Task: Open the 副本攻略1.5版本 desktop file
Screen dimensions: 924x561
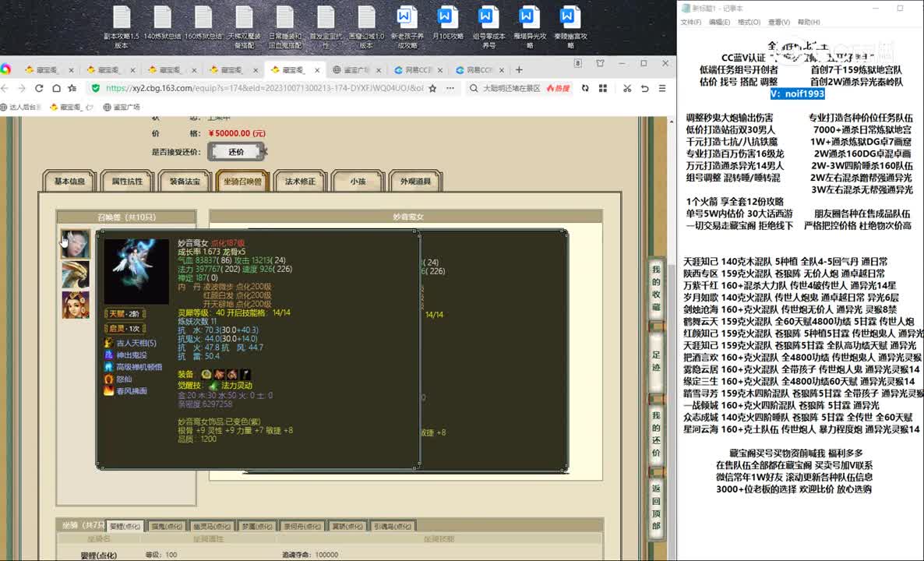Action: (122, 27)
